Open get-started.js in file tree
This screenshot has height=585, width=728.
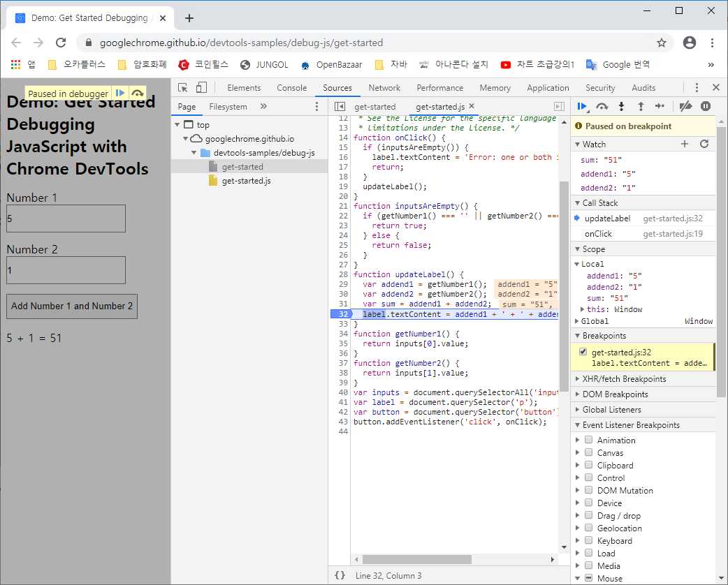(x=246, y=181)
